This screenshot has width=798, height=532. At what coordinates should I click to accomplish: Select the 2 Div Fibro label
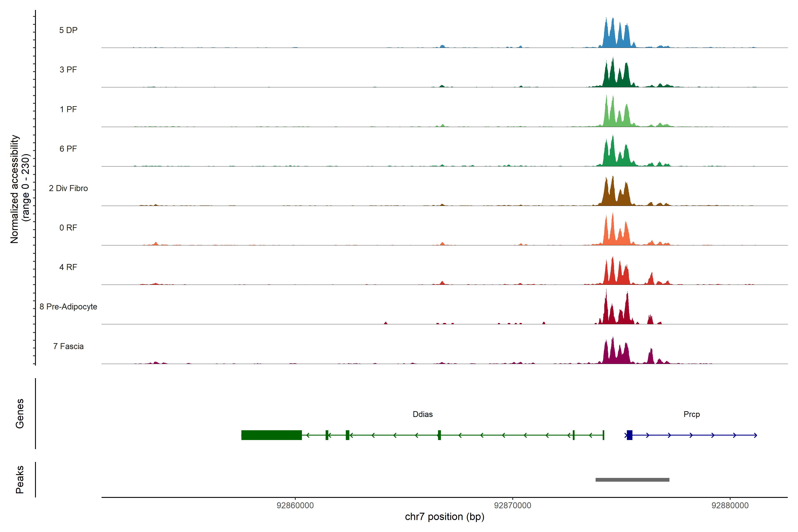point(68,188)
